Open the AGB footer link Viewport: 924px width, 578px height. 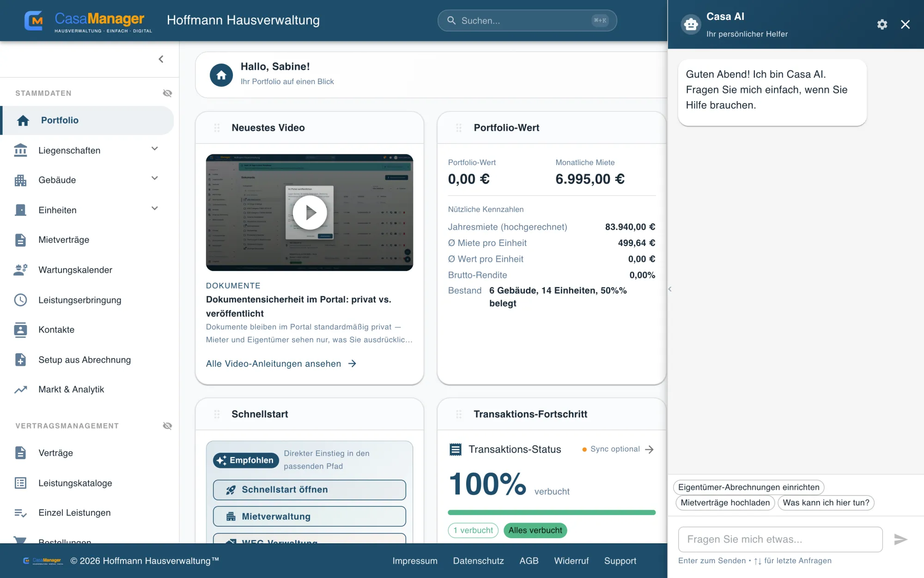pyautogui.click(x=529, y=561)
